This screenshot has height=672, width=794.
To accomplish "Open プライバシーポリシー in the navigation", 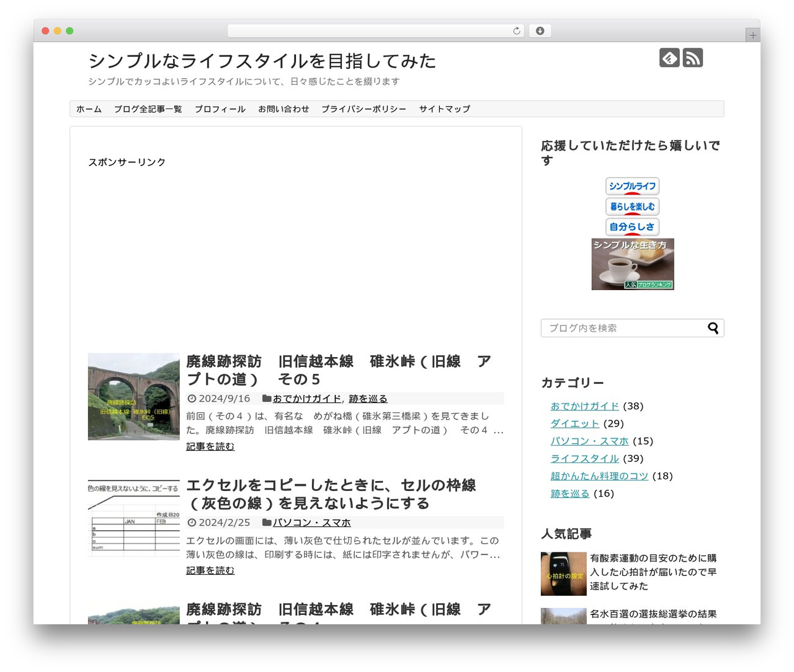I will click(x=364, y=109).
